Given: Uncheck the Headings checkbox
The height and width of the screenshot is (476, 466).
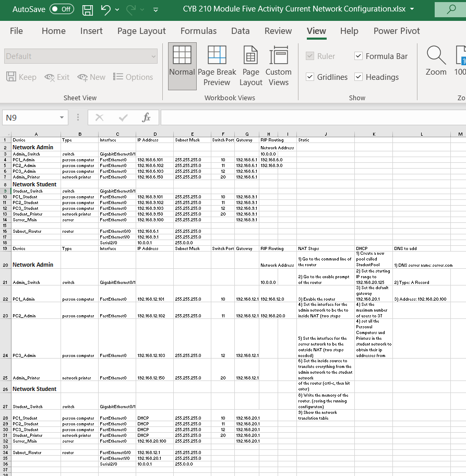Looking at the screenshot, I should [359, 77].
